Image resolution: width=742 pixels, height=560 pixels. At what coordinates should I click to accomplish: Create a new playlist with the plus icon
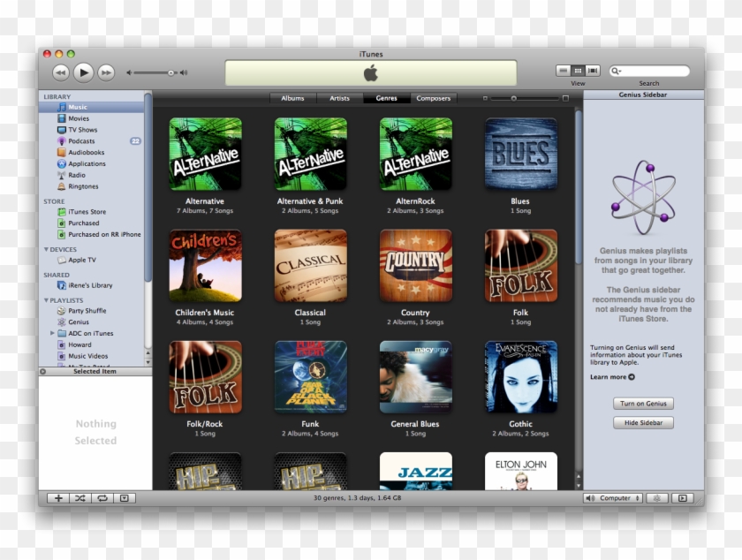pos(58,497)
